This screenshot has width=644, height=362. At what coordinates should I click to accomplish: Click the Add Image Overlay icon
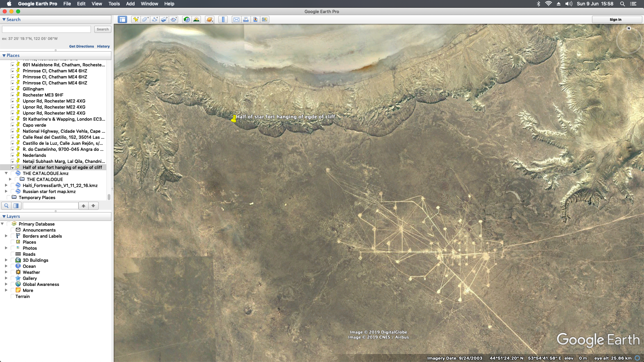(x=164, y=19)
